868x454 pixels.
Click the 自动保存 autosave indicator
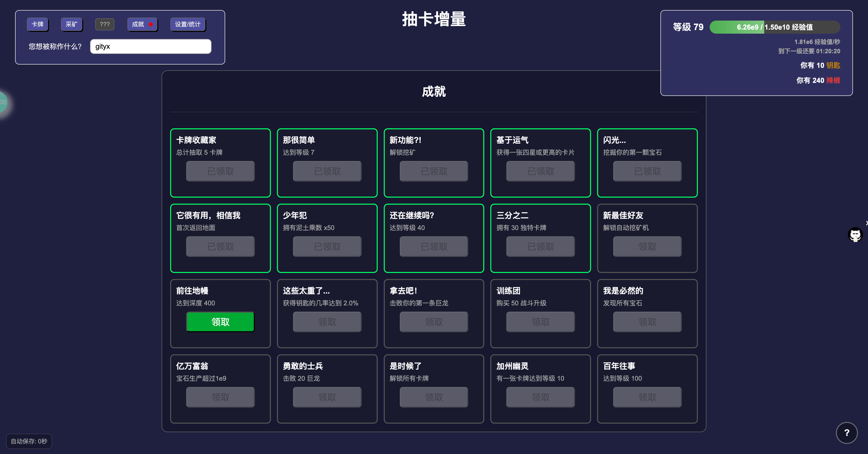(x=29, y=441)
